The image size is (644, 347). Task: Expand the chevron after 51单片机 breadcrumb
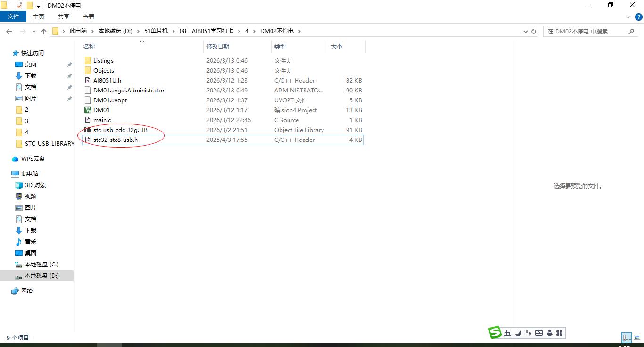[174, 31]
